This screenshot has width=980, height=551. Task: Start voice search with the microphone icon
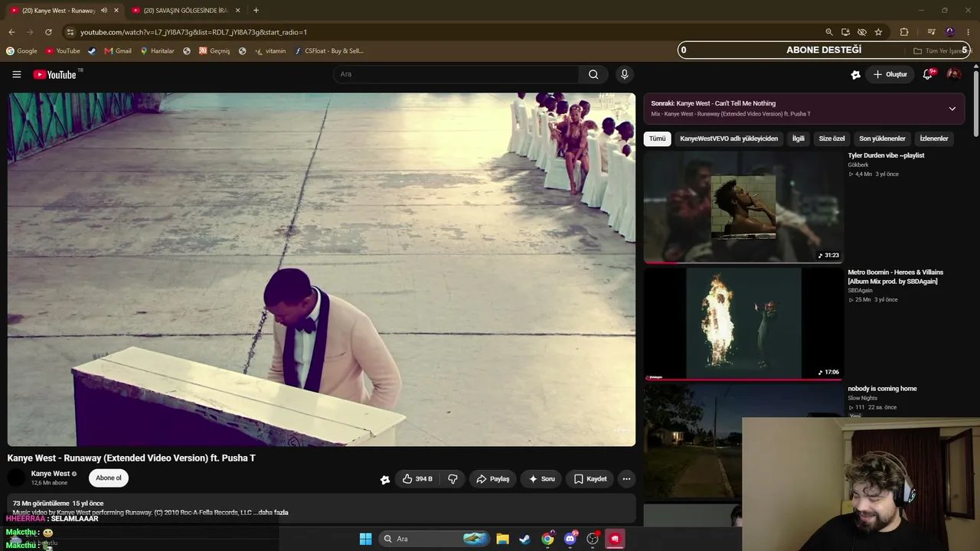coord(624,74)
